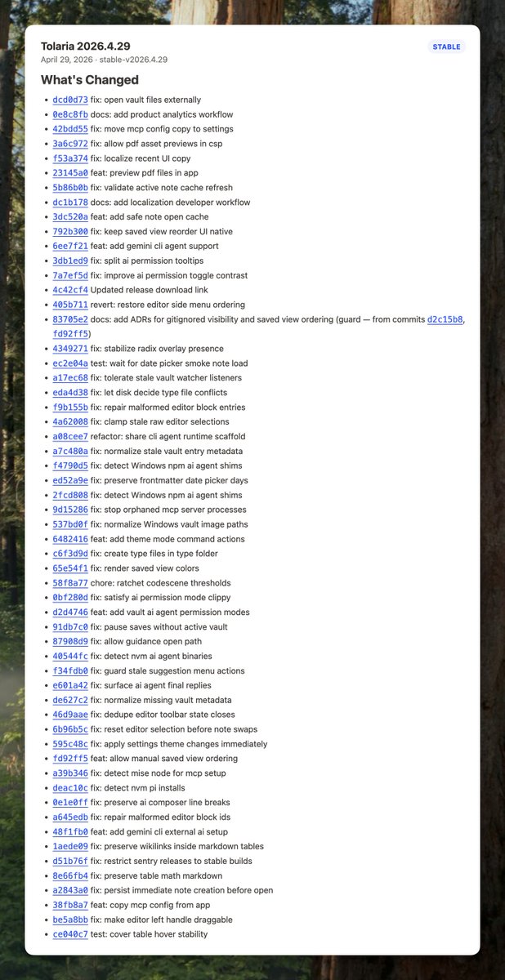
Task: Click commit hash 595c48c
Action: (70, 745)
